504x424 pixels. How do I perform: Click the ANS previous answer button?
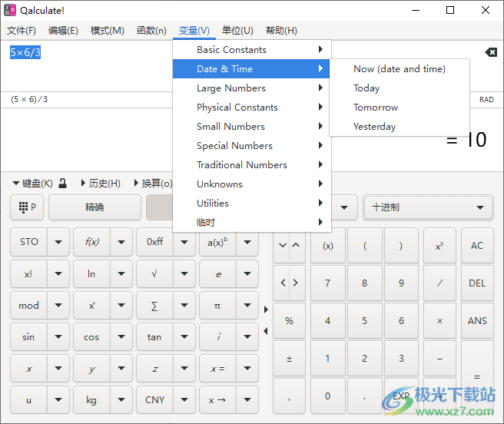click(x=477, y=320)
